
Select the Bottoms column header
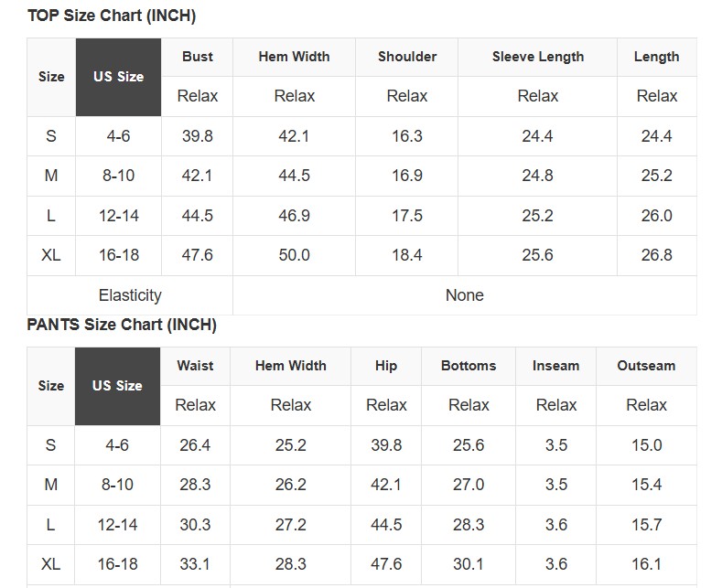tap(469, 366)
